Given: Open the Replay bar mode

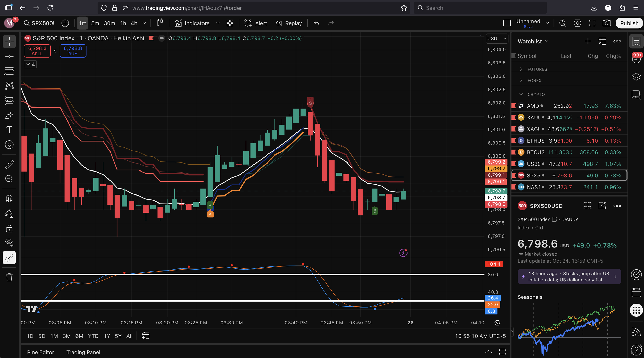Looking at the screenshot, I should coord(289,23).
